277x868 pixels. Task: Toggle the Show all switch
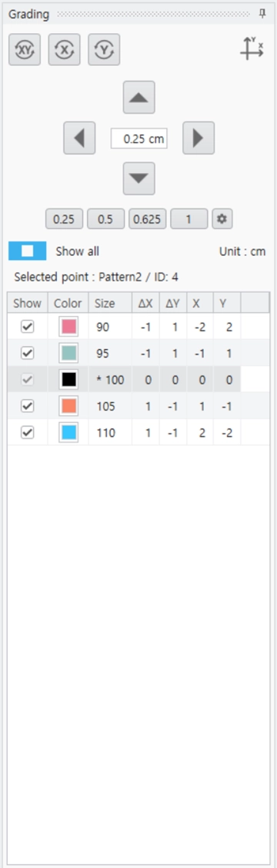[28, 251]
